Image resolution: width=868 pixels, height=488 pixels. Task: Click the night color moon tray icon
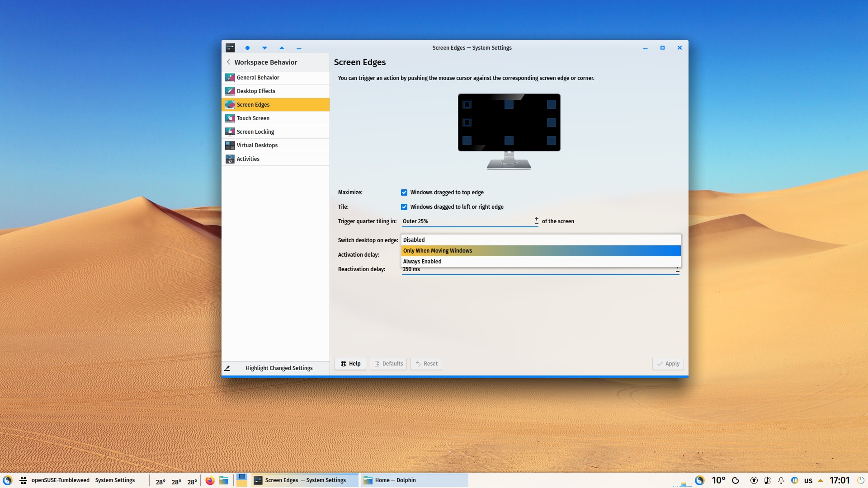point(736,480)
